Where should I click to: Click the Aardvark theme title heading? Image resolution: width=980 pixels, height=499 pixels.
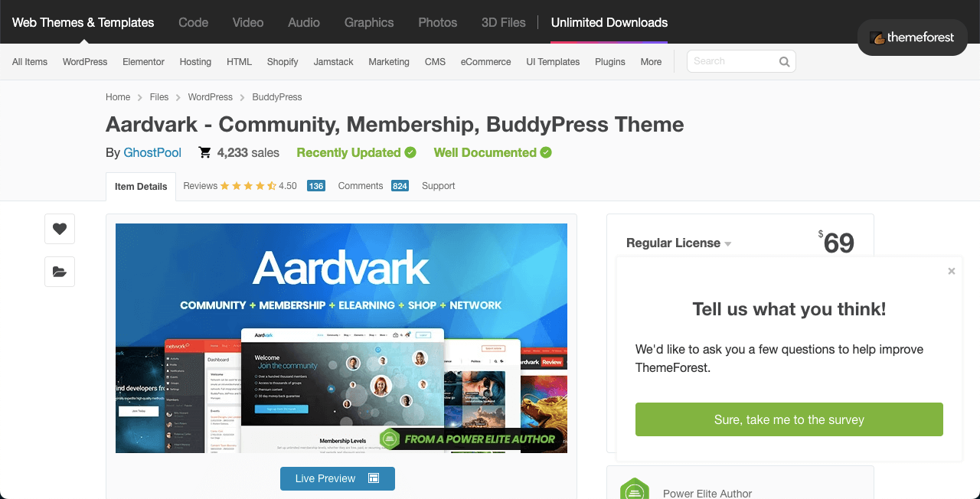click(395, 124)
